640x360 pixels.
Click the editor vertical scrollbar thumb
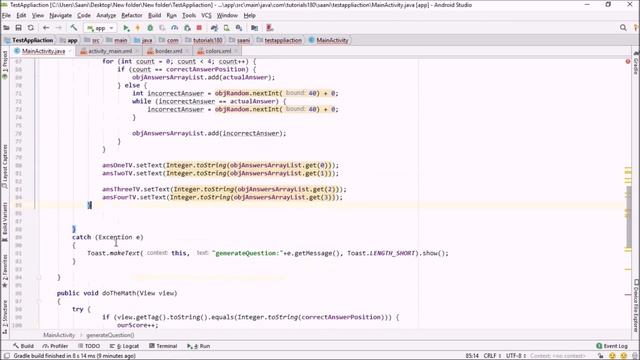(x=628, y=217)
